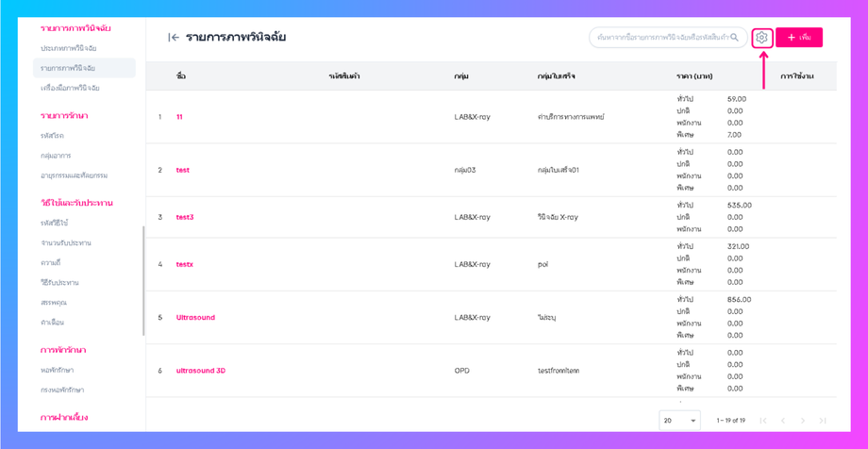Open the Ultrasound item link

click(x=195, y=318)
